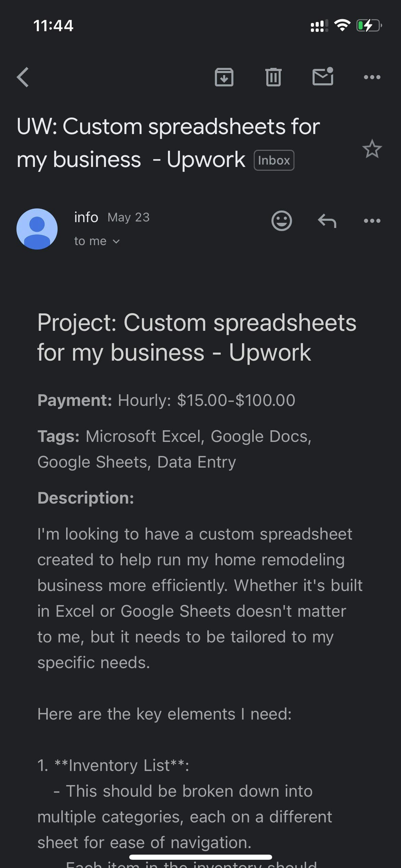
Task: Tap the sender name info
Action: [86, 217]
